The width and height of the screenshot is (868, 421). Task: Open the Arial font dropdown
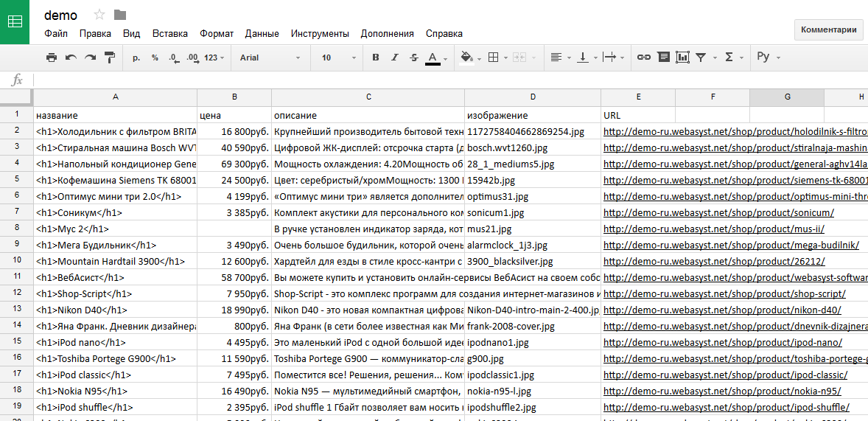(270, 58)
